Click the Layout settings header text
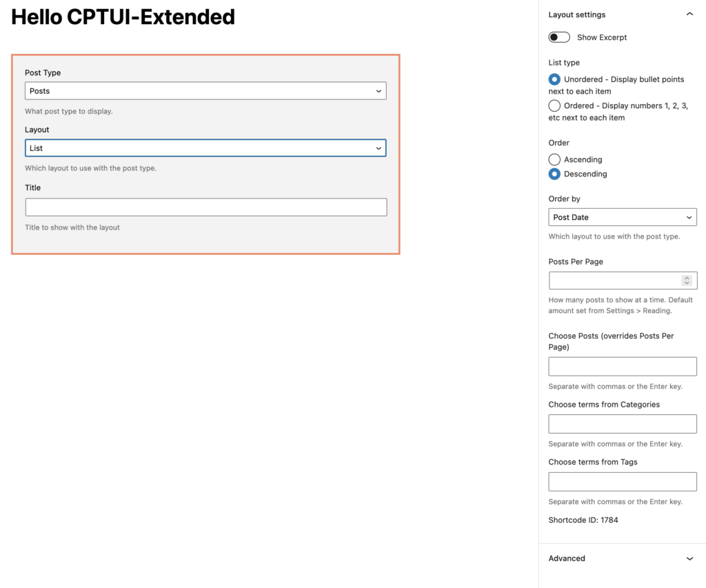This screenshot has height=588, width=706. (x=576, y=14)
